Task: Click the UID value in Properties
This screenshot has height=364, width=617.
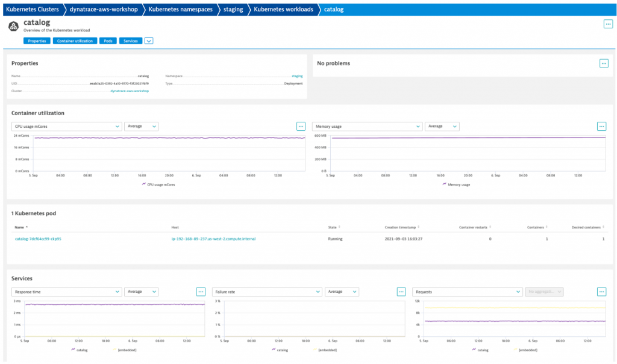Action: pos(119,83)
